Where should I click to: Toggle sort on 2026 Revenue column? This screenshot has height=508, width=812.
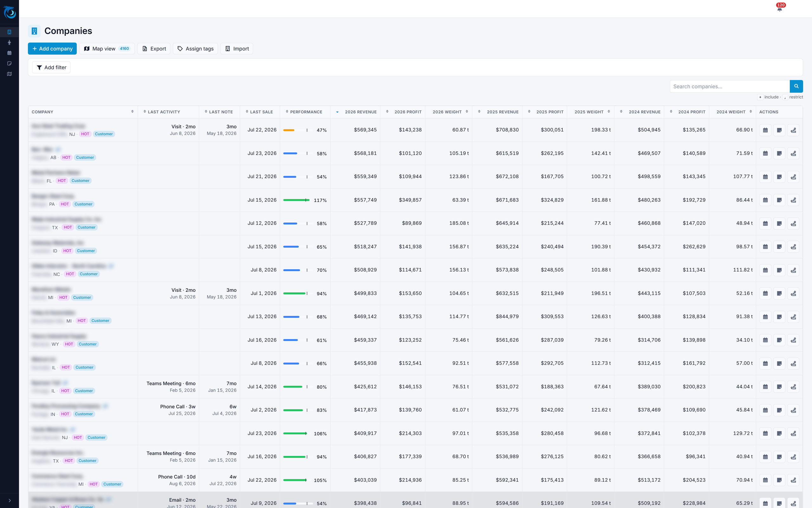coord(355,112)
